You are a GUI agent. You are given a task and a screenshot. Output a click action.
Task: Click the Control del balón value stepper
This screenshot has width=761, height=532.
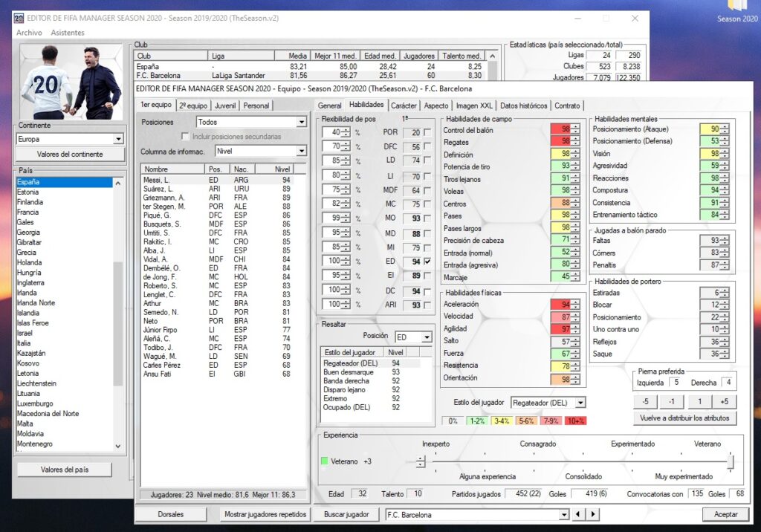click(576, 129)
